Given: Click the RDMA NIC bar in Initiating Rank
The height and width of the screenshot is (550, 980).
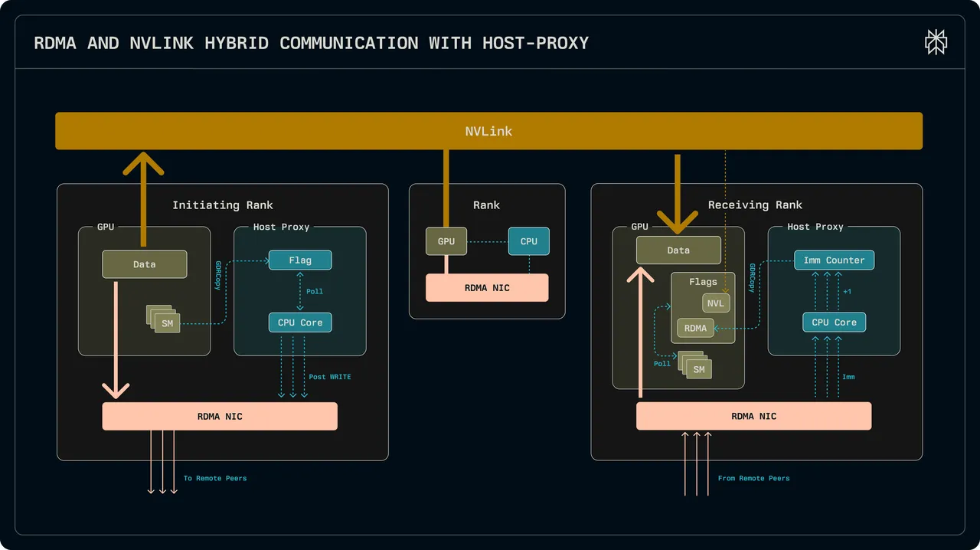Looking at the screenshot, I should click(x=220, y=416).
